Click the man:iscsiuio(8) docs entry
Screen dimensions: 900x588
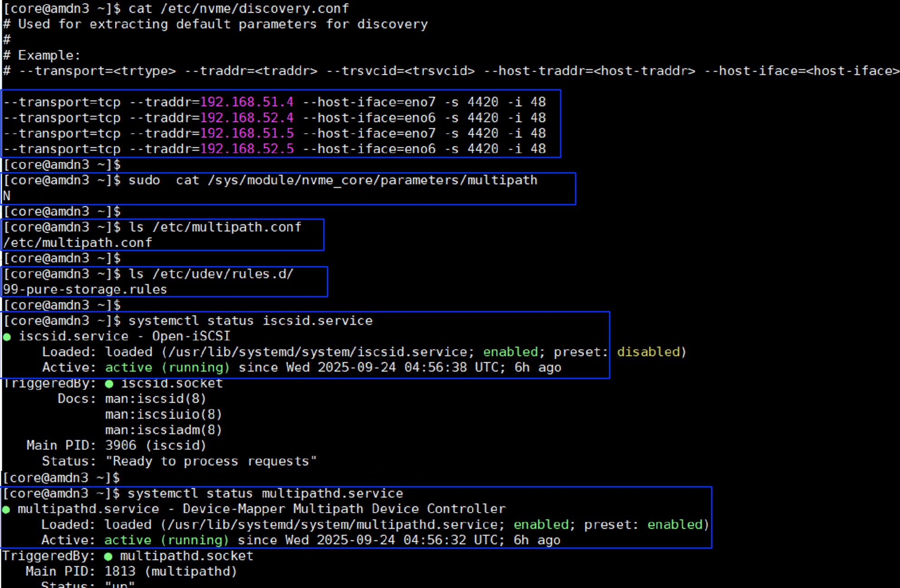tap(163, 415)
